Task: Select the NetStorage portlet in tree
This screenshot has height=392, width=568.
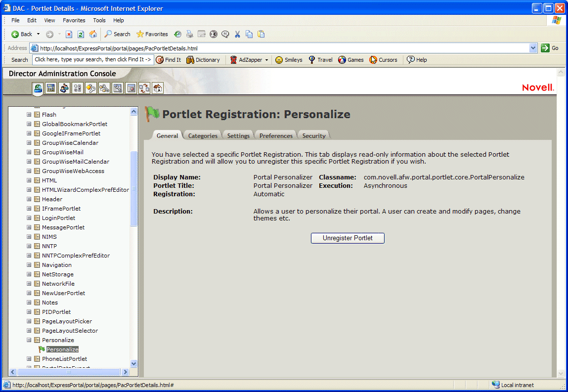Action: tap(58, 274)
